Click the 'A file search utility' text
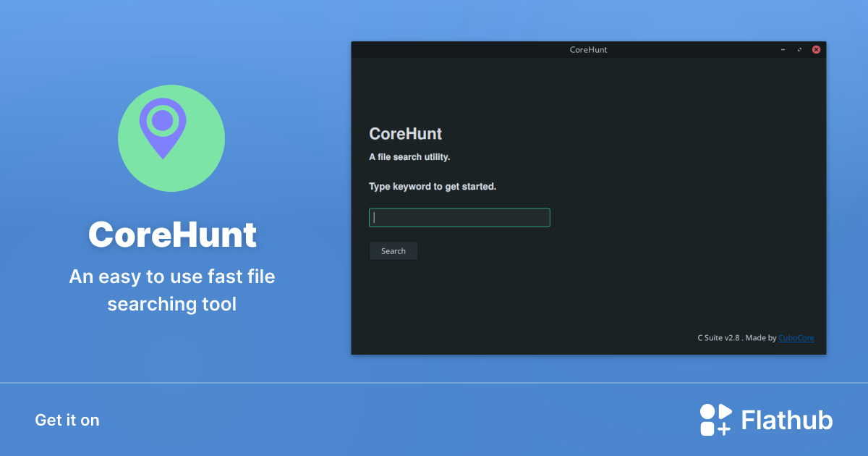The height and width of the screenshot is (456, 868). pos(409,156)
